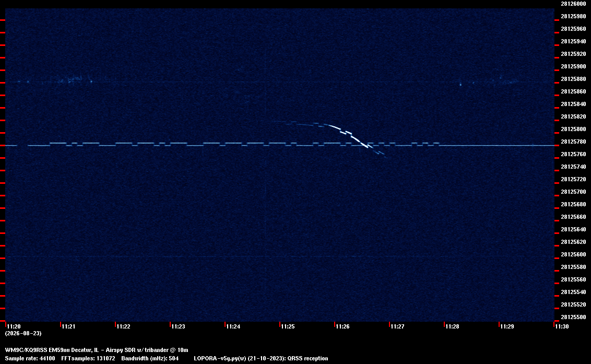Select the 28125660 frequency label

click(x=574, y=217)
